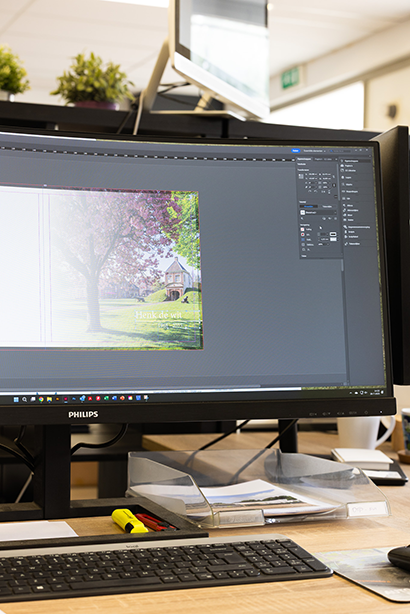
Task: Click the Vulling fill color swatch
Action: pos(302,229)
